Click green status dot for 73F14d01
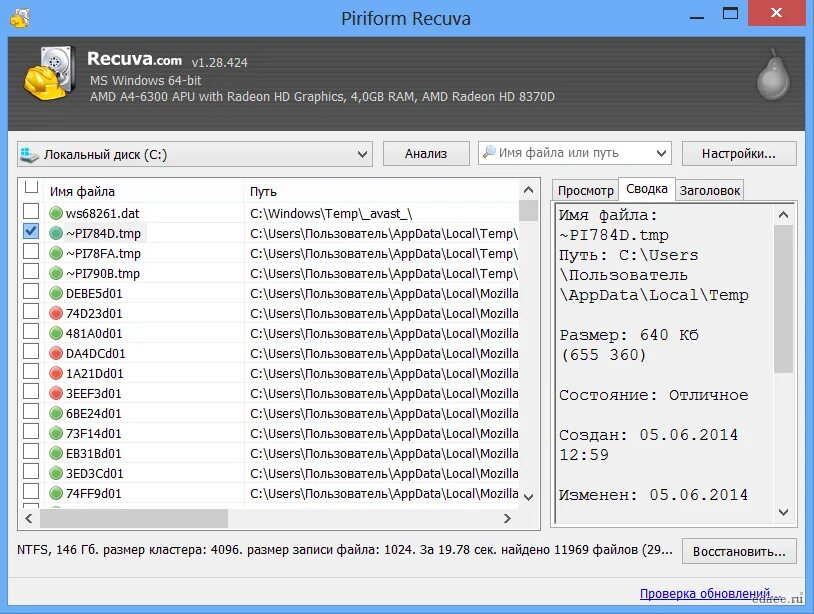This screenshot has width=814, height=614. pos(56,433)
